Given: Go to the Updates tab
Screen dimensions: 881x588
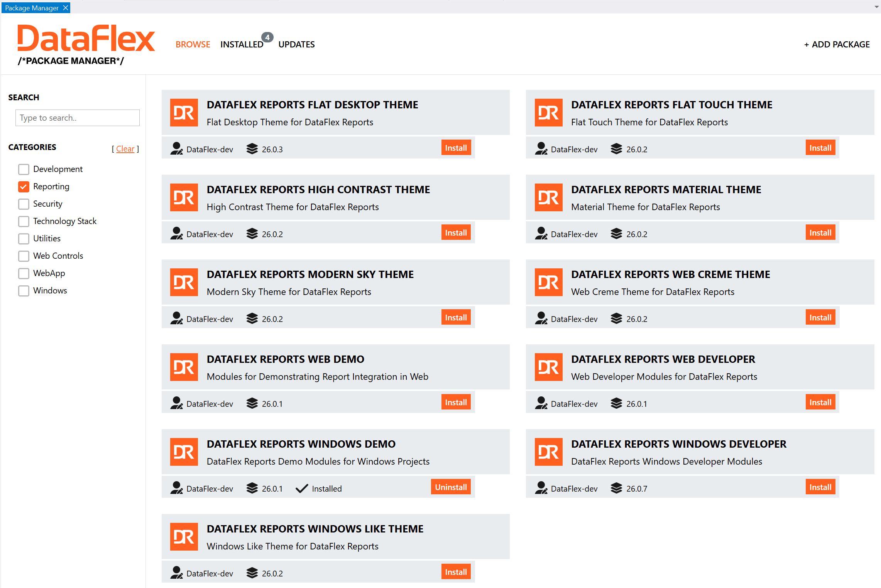Looking at the screenshot, I should click(296, 44).
